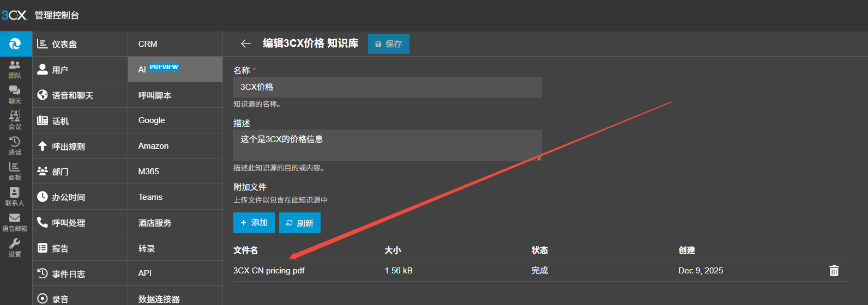This screenshot has width=868, height=305.
Task: Go back with the left arrow
Action: tap(245, 44)
